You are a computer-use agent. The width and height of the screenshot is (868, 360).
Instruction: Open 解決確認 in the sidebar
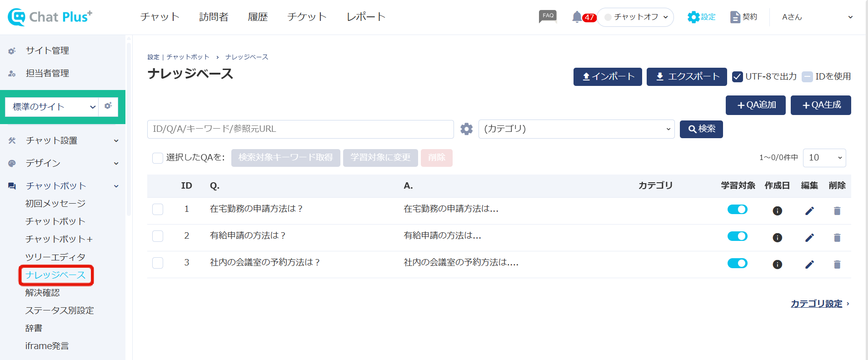43,293
